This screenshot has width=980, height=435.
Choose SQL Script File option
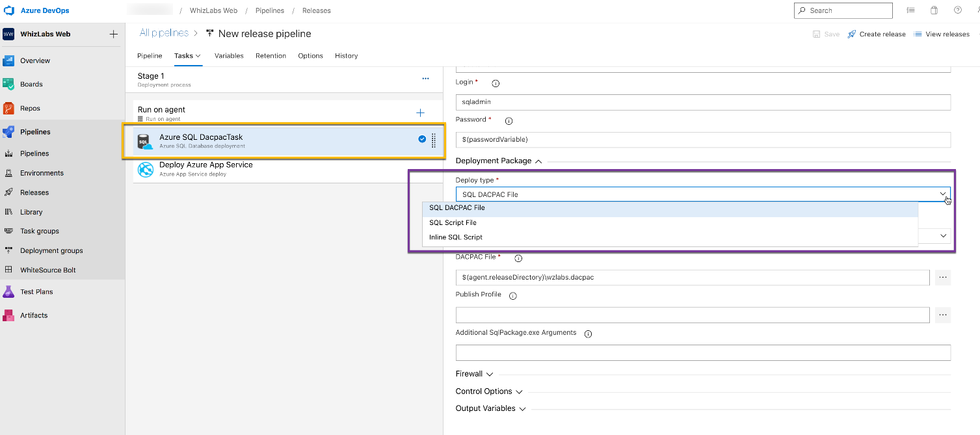(670, 222)
